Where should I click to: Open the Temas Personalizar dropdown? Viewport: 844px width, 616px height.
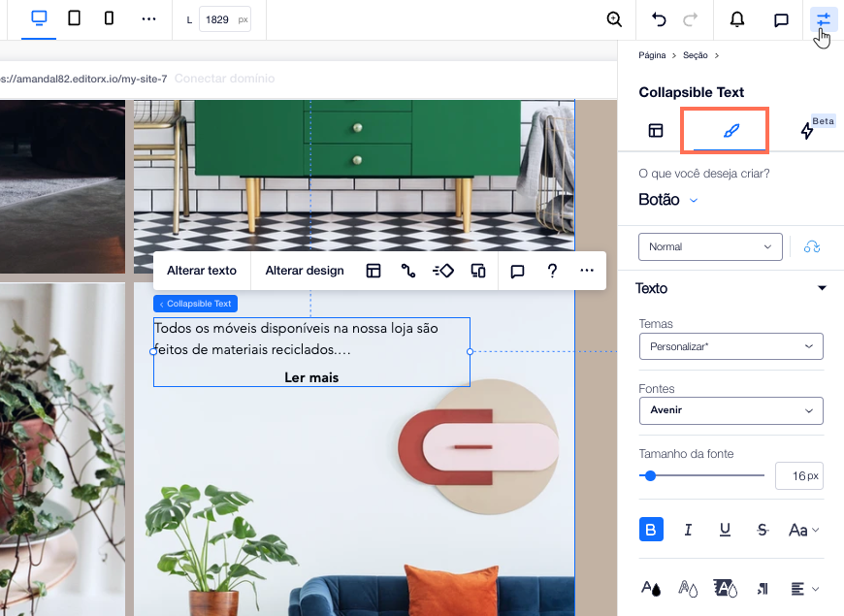tap(730, 346)
